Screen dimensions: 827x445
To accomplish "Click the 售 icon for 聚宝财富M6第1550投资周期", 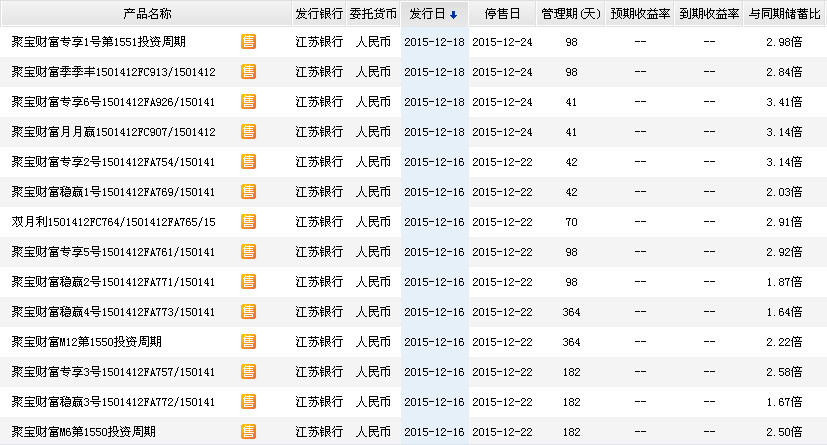I will pyautogui.click(x=248, y=432).
